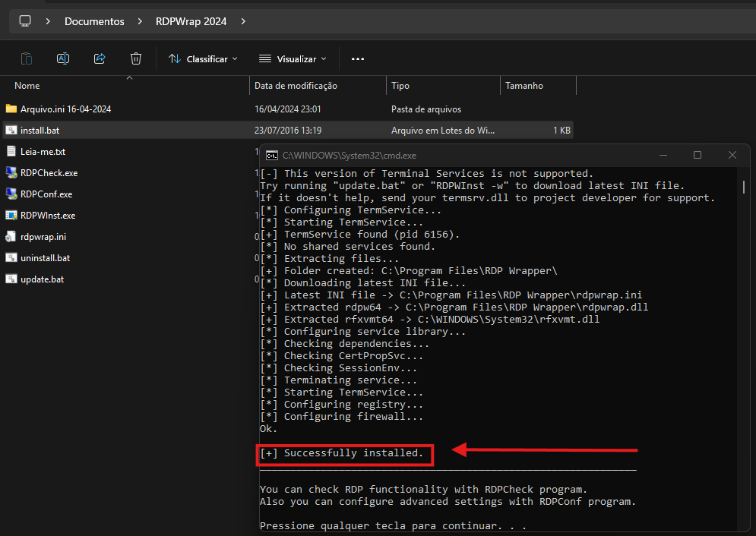Click the delete trash can icon

136,58
